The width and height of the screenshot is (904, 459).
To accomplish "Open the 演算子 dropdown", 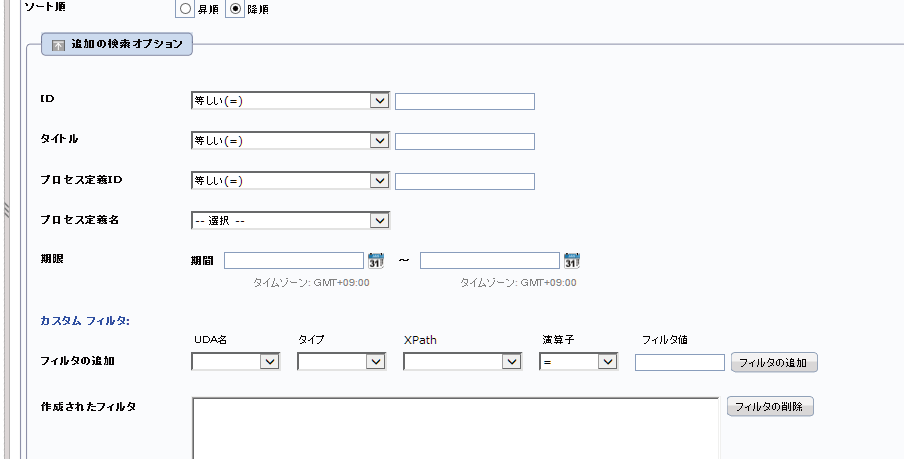I will pos(579,362).
